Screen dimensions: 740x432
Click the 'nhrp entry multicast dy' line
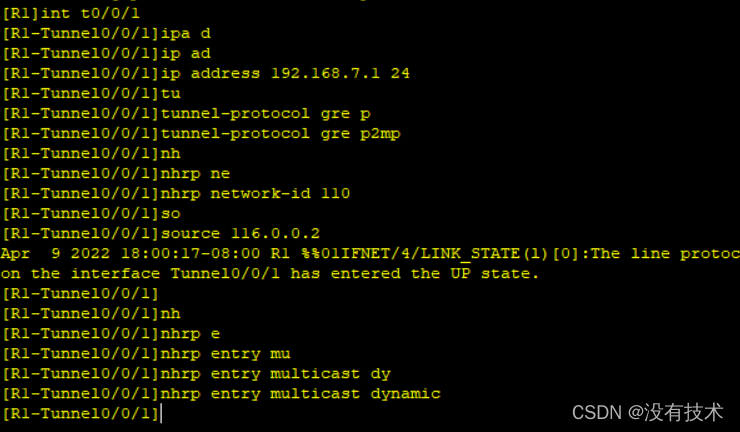tap(196, 374)
